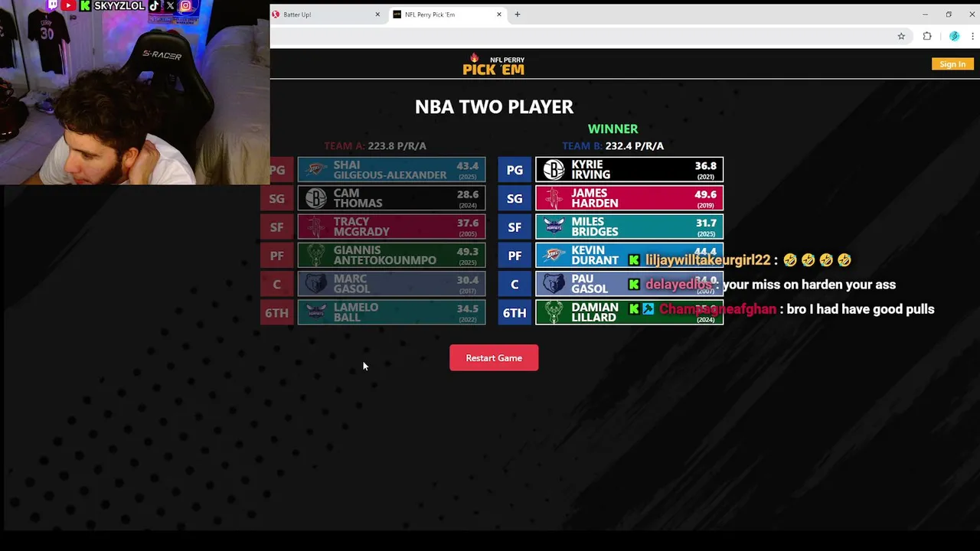The width and height of the screenshot is (980, 551).
Task: Click the name Kyrie Irving
Action: coord(590,170)
